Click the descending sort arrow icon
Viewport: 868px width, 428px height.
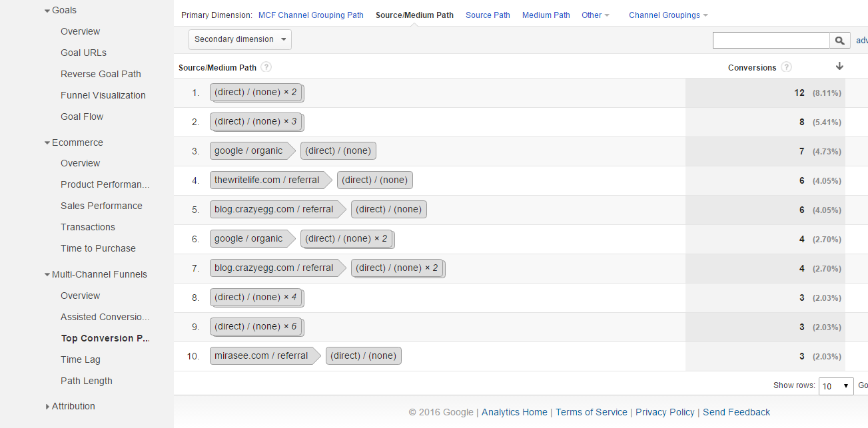839,66
